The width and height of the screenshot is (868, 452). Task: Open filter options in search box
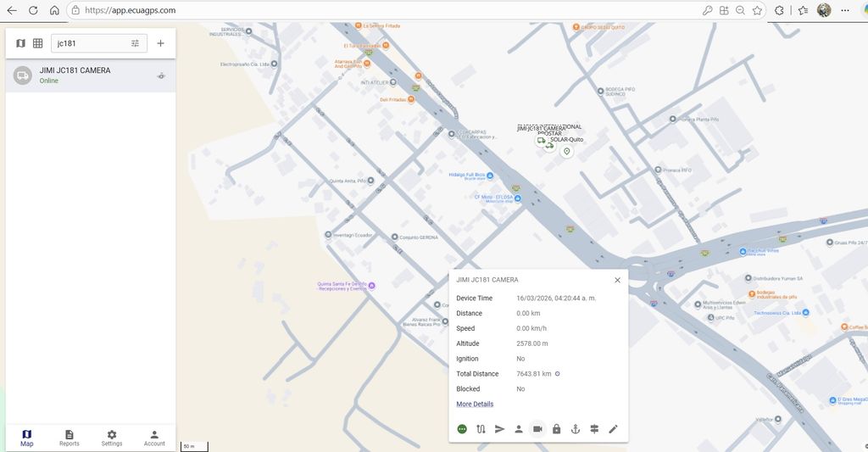135,43
